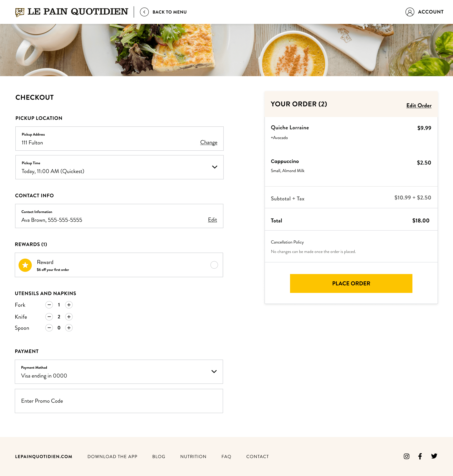Image resolution: width=453 pixels, height=476 pixels.
Task: Open the Instagram icon in footer
Action: pos(406,456)
